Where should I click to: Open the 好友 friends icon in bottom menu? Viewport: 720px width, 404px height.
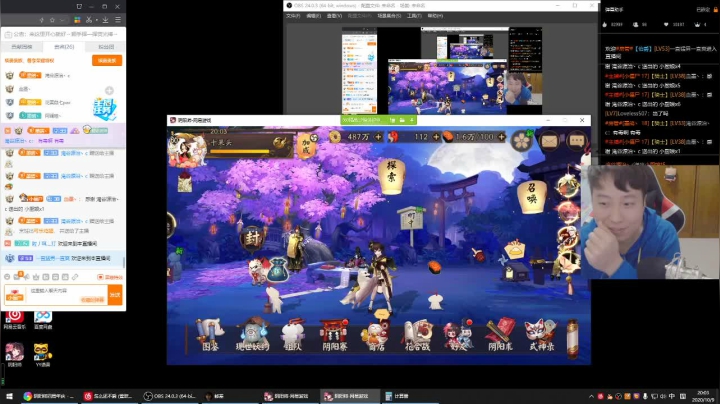pos(459,335)
